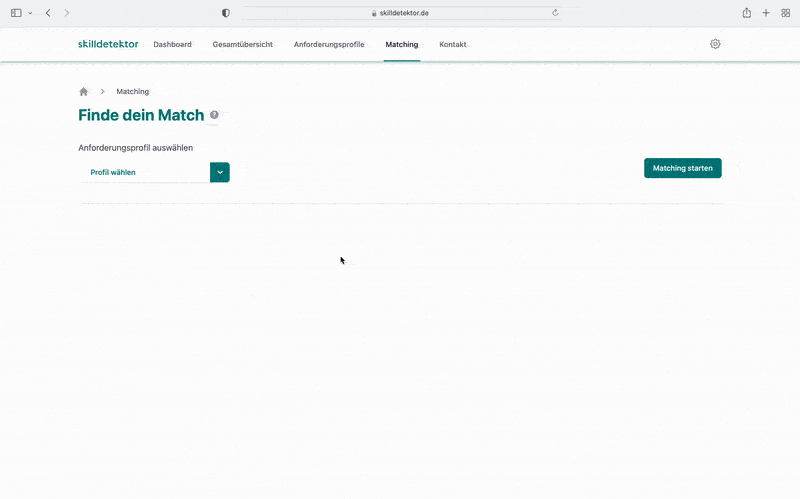This screenshot has height=499, width=800.
Task: Click the Matching breadcrumb link
Action: [x=133, y=91]
